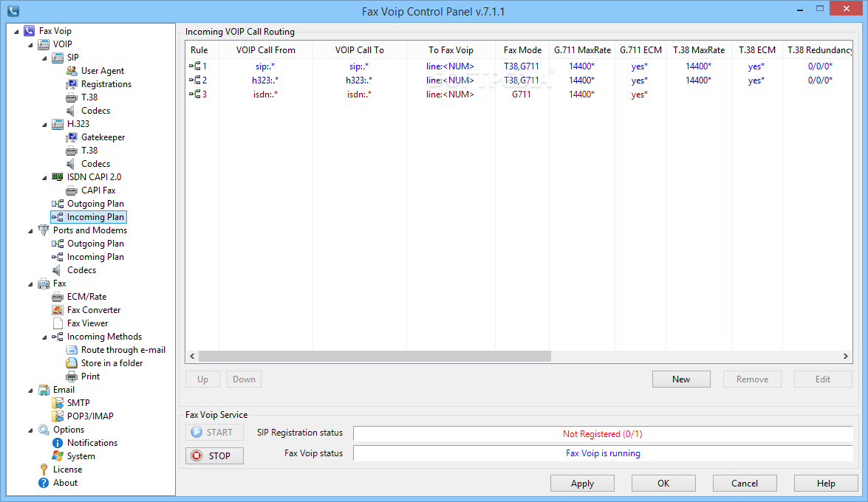Click the Fax Voip is running status
The image size is (868, 502).
(603, 453)
